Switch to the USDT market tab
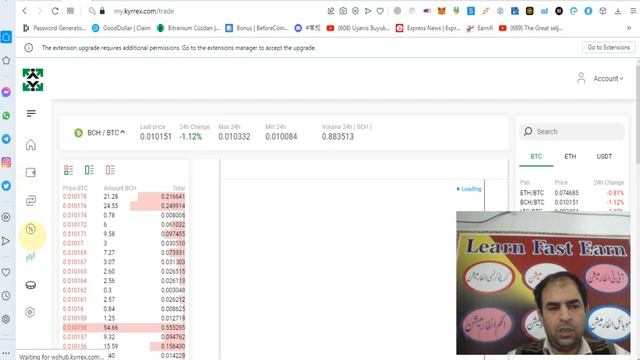The image size is (640, 360). (604, 157)
